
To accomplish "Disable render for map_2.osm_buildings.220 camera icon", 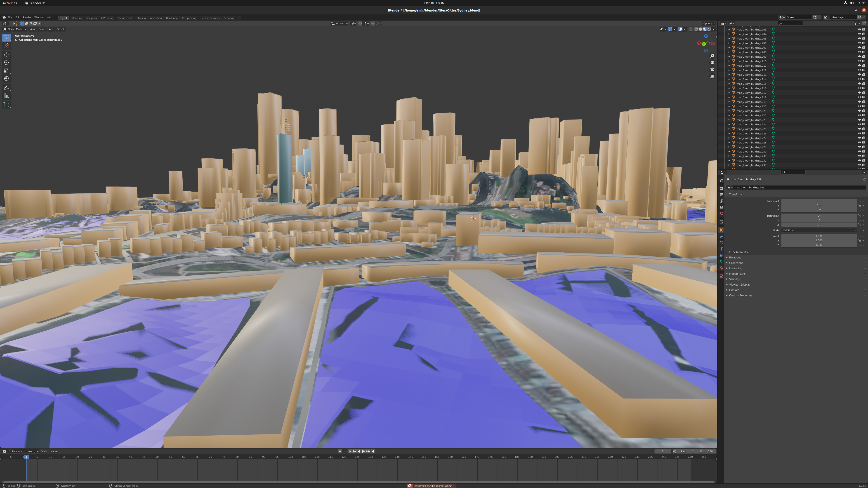I will [x=864, y=106].
